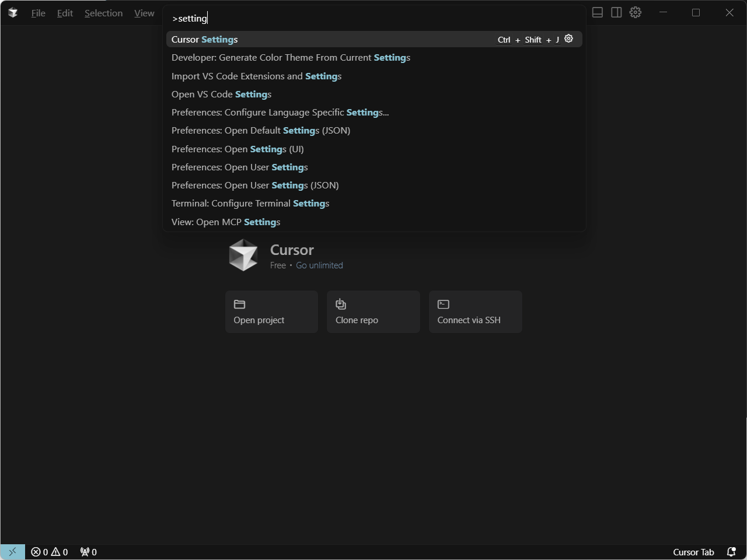
Task: Open settings via the title bar gear icon
Action: point(636,12)
